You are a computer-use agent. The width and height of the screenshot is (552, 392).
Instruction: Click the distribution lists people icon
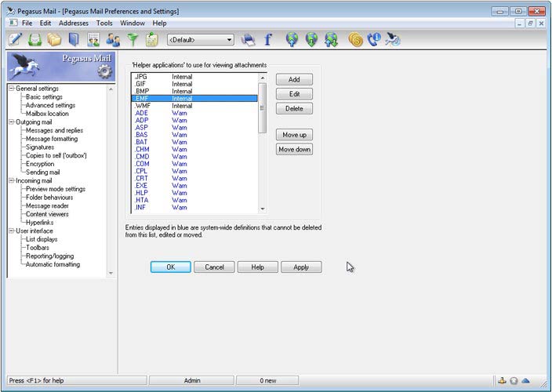pyautogui.click(x=113, y=39)
